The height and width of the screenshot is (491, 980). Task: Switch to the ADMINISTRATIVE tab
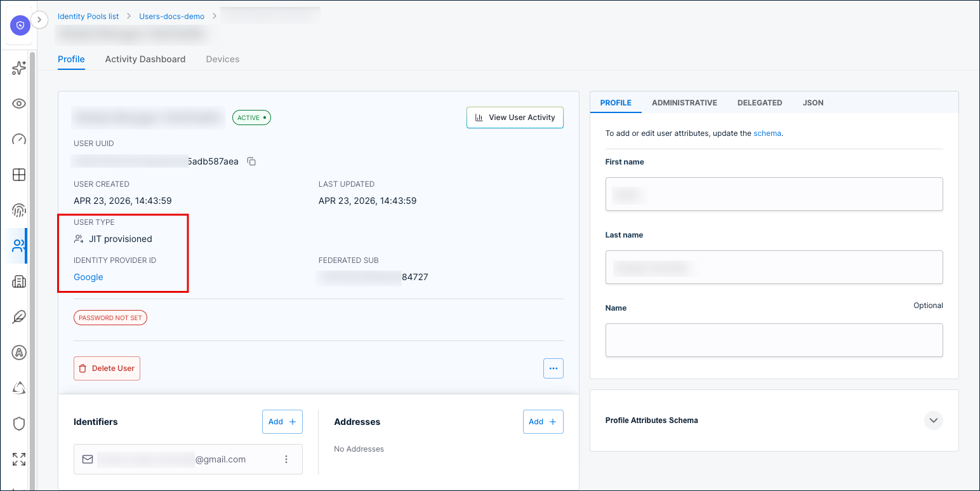pyautogui.click(x=684, y=102)
